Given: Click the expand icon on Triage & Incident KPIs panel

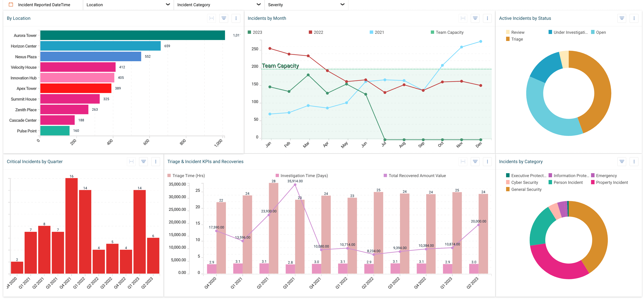Looking at the screenshot, I should (x=463, y=161).
